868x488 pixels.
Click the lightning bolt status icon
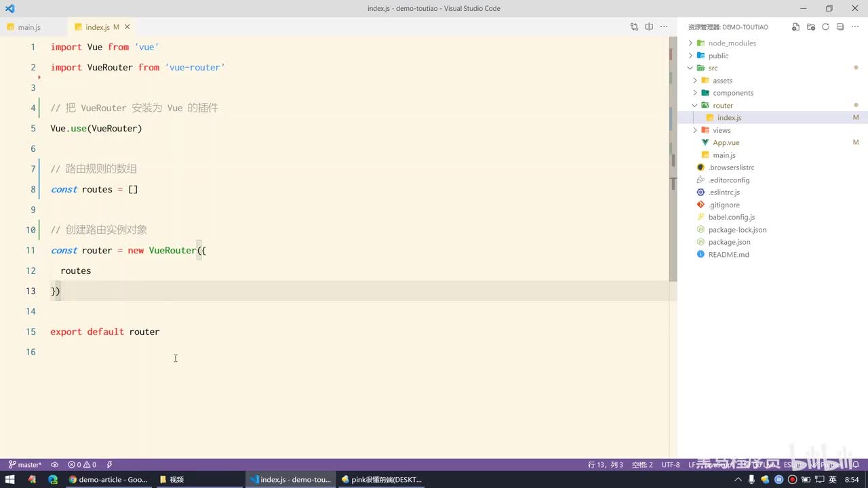[110, 465]
